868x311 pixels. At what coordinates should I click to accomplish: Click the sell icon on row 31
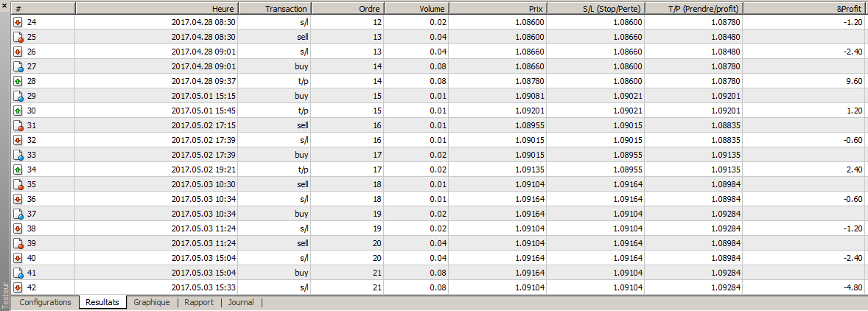click(18, 125)
